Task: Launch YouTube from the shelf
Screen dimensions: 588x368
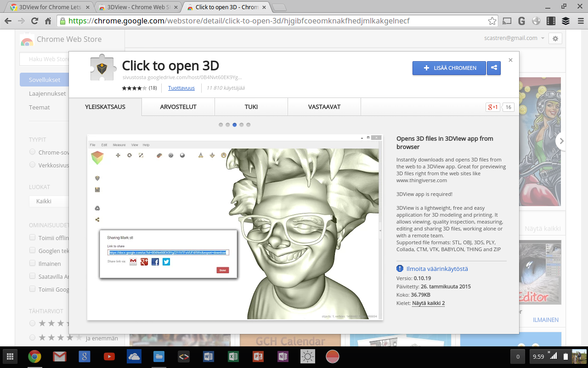Action: coord(109,356)
